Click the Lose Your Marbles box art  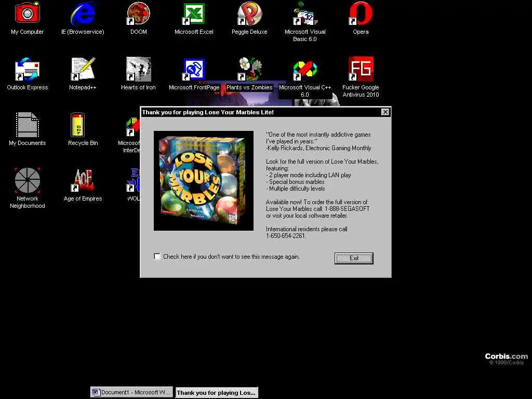pyautogui.click(x=204, y=180)
